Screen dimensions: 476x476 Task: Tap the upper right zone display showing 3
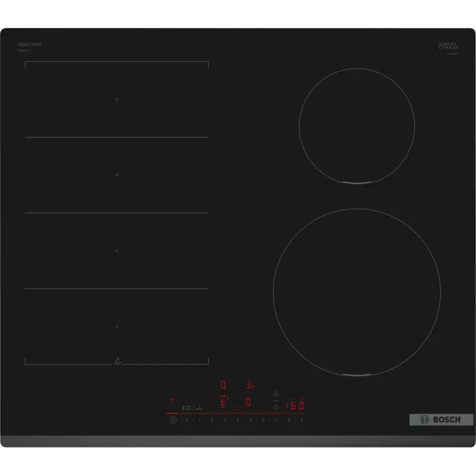click(249, 385)
